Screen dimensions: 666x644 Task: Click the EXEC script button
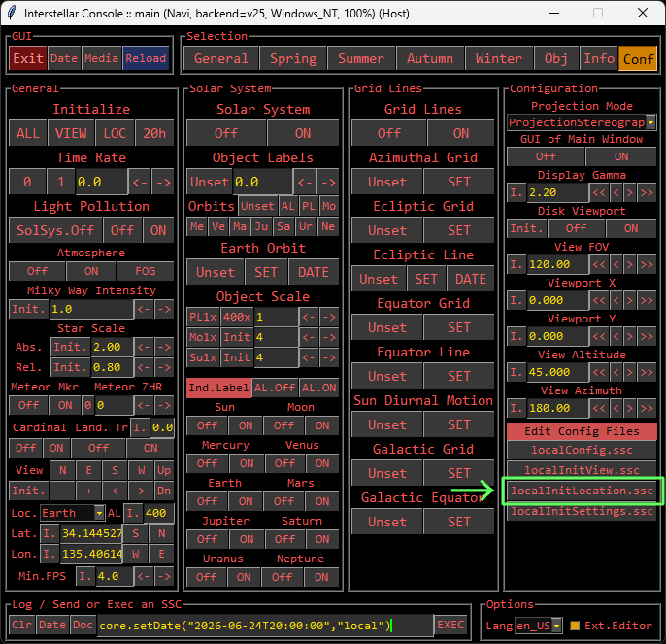[450, 625]
